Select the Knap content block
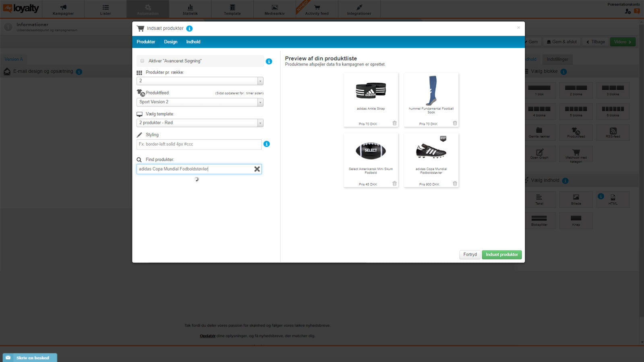This screenshot has height=362, width=644. tap(576, 221)
